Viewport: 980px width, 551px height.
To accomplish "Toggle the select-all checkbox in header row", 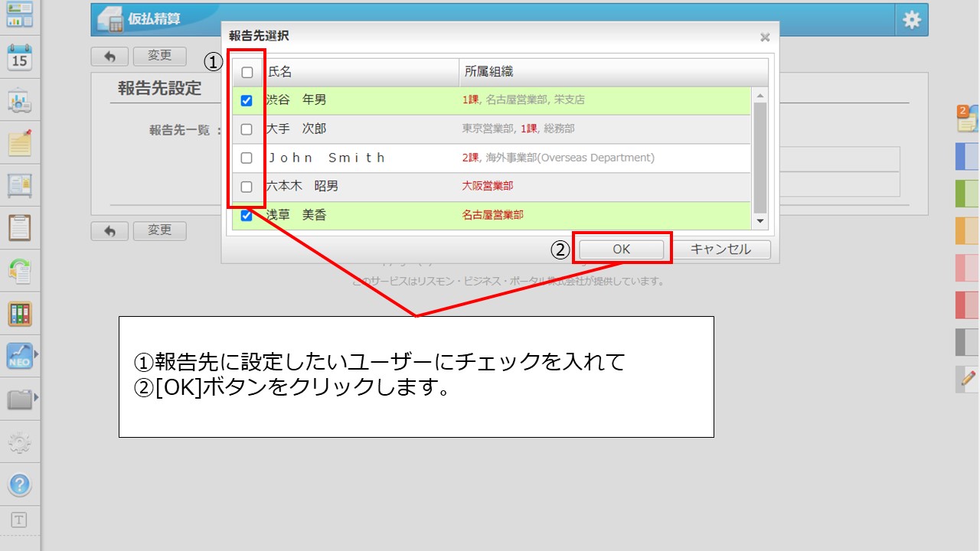I will (247, 73).
